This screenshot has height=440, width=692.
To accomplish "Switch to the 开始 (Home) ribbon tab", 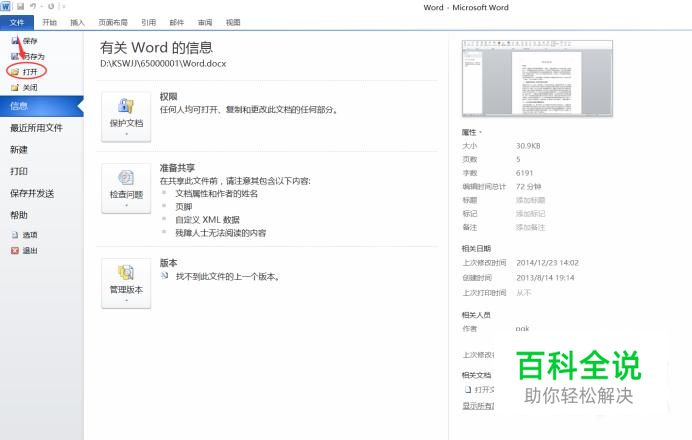I will pos(50,22).
